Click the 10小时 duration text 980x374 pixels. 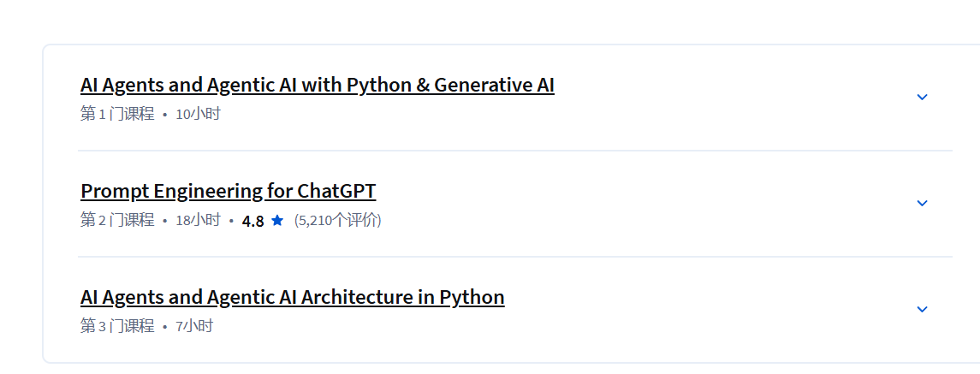[198, 114]
